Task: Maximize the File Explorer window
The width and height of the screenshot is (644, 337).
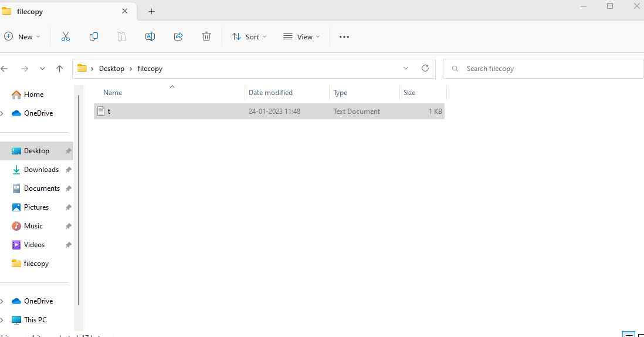Action: tap(610, 6)
